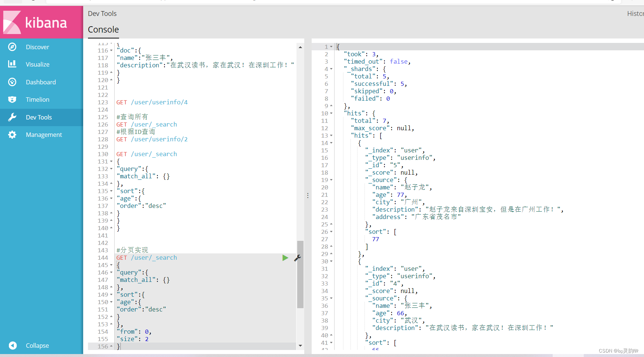
Task: Fold response line 1 root object
Action: coord(331,47)
